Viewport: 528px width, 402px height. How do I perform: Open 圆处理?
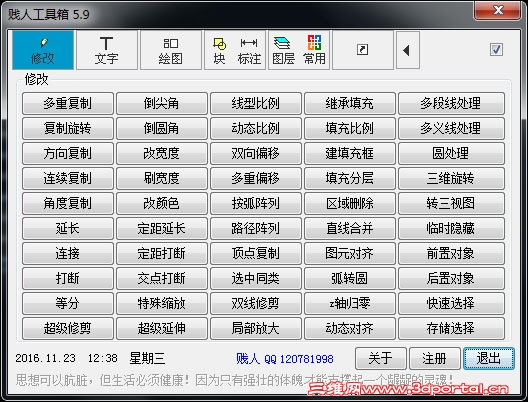point(451,154)
